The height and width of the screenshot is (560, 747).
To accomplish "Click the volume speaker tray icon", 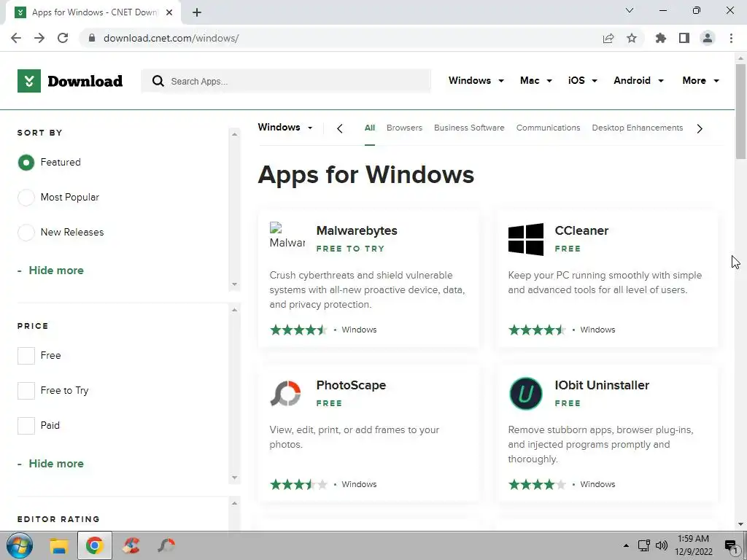I will point(661,545).
